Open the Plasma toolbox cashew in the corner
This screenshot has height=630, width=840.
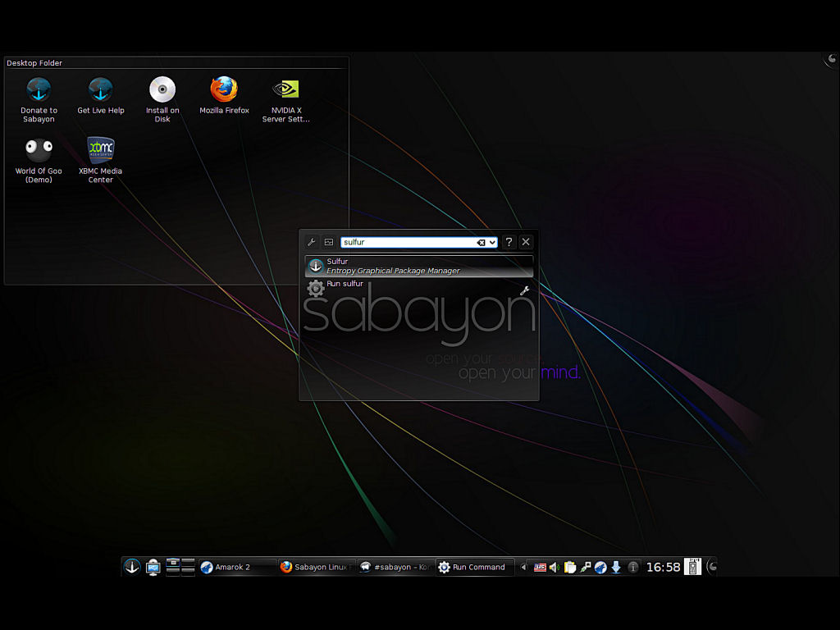pos(830,59)
